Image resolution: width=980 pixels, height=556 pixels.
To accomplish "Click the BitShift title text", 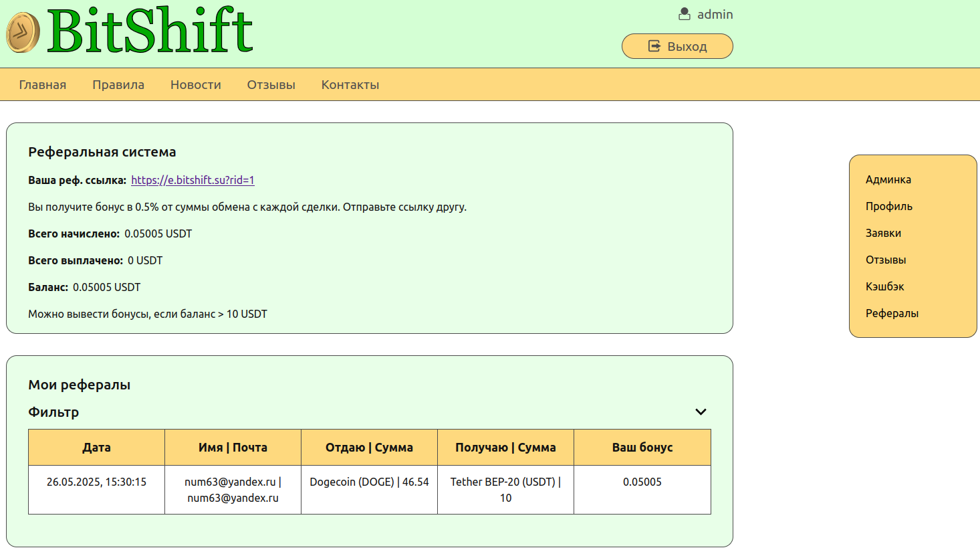I will pos(150,31).
